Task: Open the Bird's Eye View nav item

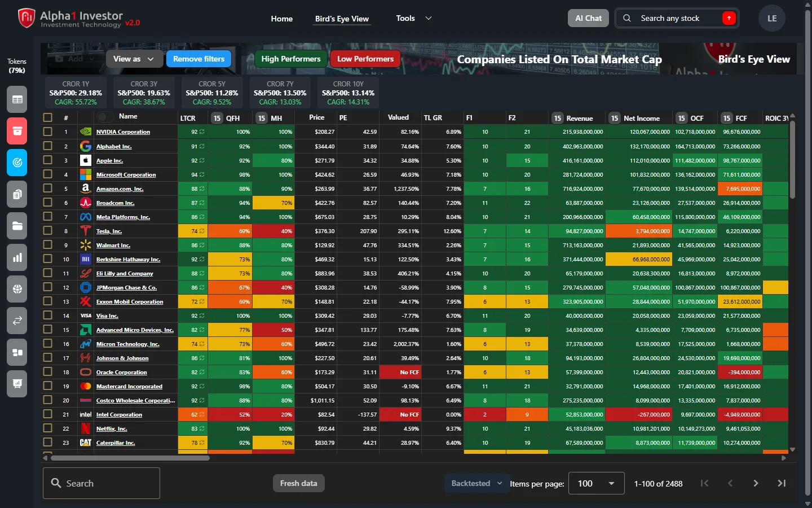Action: (x=342, y=19)
